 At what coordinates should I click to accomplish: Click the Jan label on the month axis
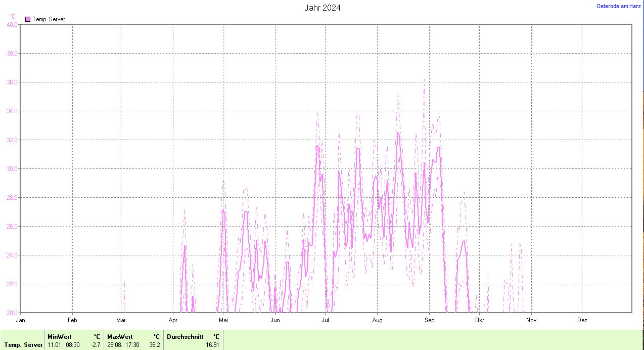click(21, 320)
